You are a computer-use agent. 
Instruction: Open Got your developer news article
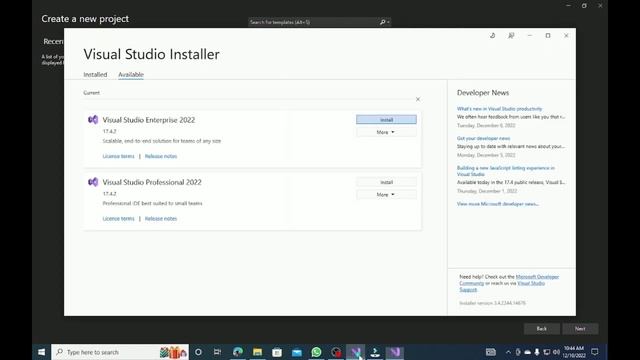tap(483, 138)
